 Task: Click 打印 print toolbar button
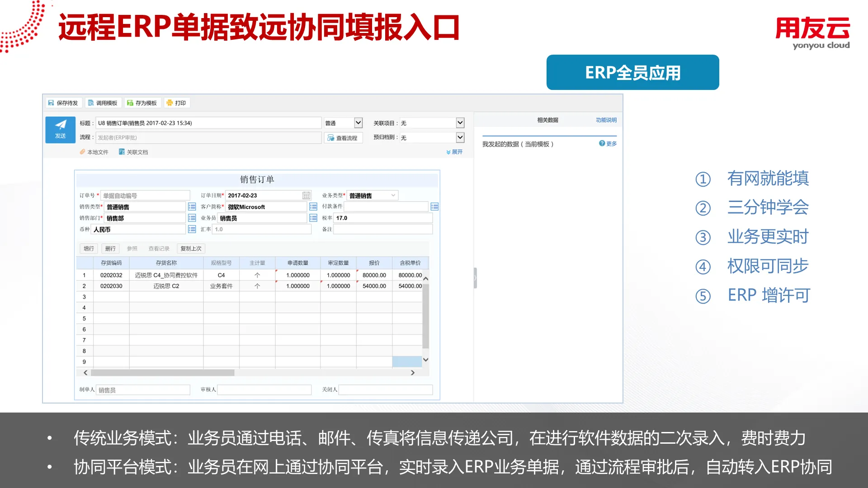point(176,103)
